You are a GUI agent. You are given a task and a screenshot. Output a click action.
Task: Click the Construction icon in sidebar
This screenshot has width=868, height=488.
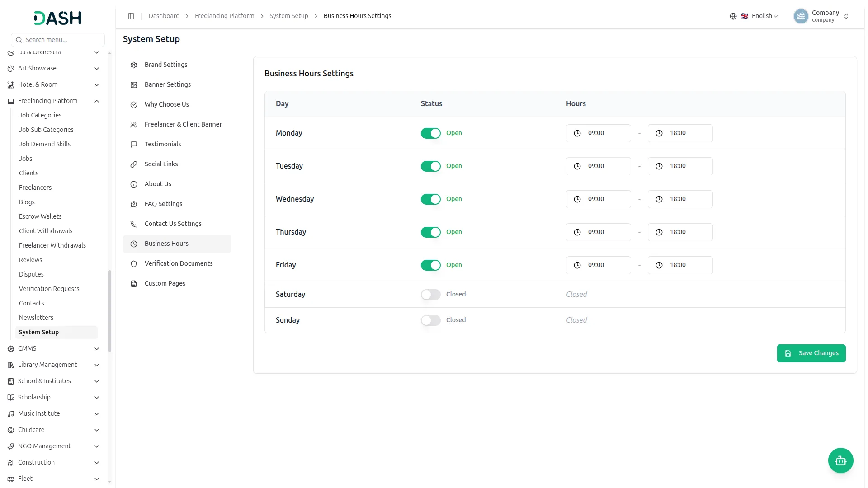tap(11, 463)
